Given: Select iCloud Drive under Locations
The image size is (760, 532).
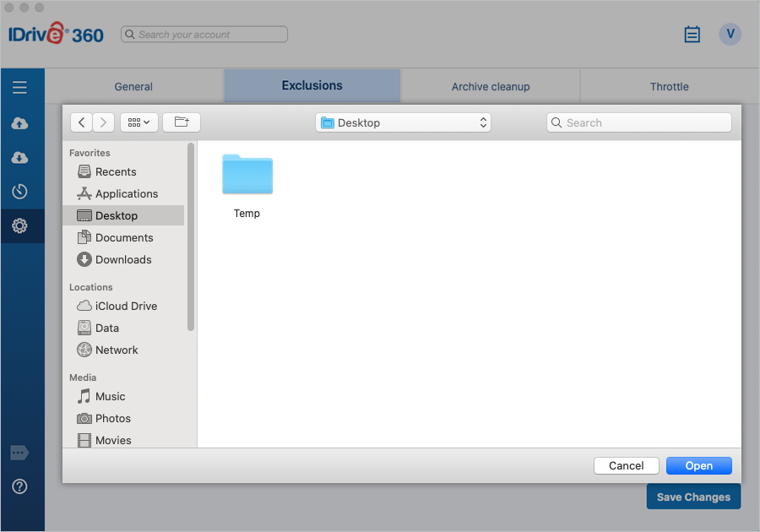Looking at the screenshot, I should click(123, 307).
